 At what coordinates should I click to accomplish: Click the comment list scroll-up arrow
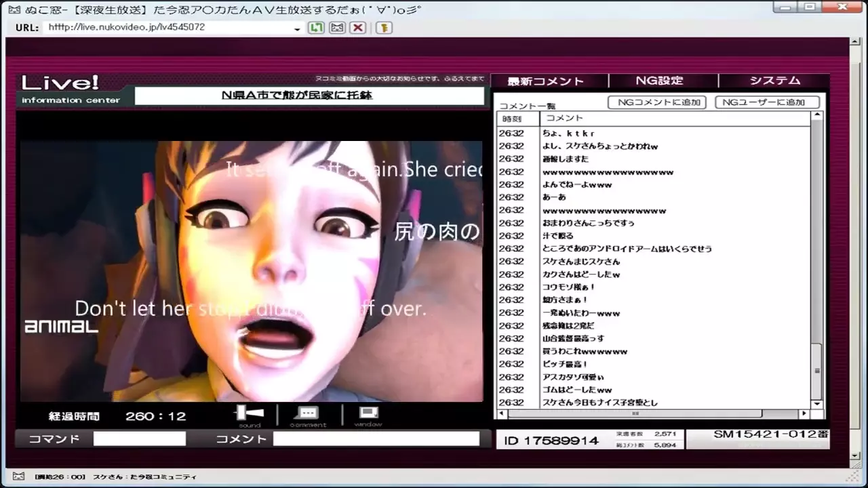point(817,116)
